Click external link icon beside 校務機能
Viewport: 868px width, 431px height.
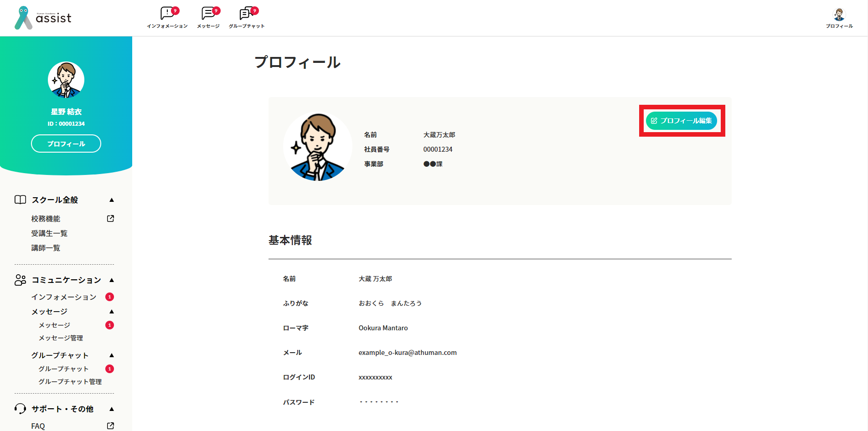[x=110, y=219]
